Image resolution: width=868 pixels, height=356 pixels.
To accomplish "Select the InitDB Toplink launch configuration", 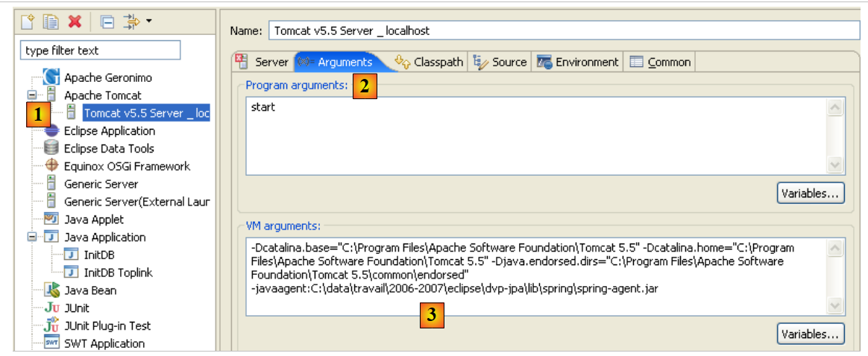I will [118, 273].
